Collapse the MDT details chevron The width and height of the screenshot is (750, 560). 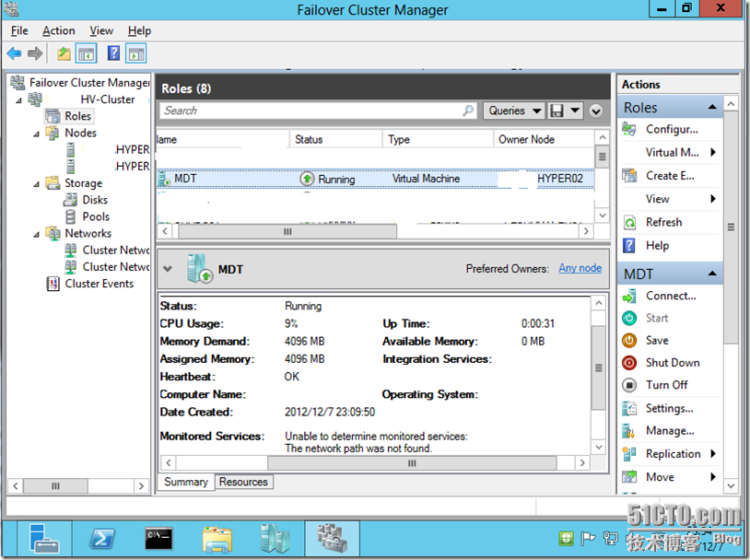click(168, 269)
